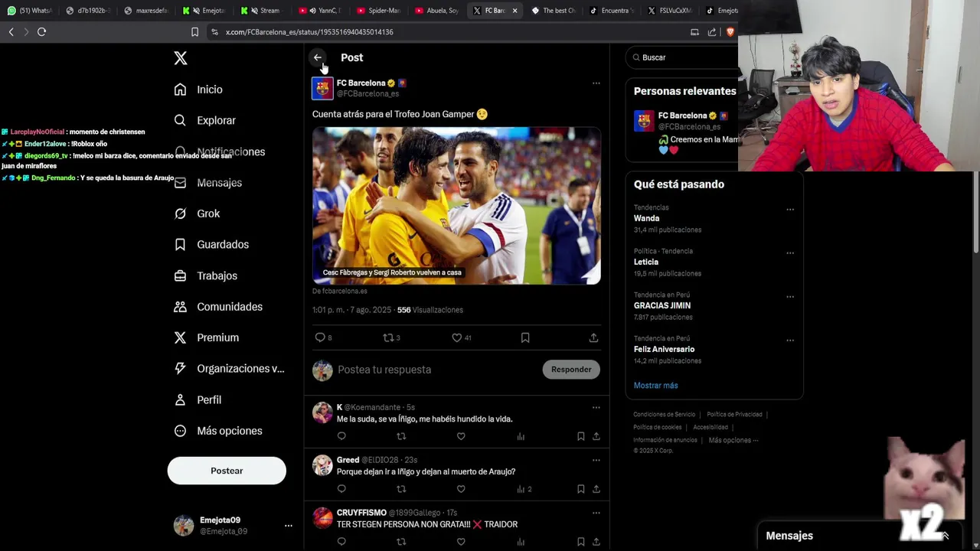Viewport: 980px width, 551px height.
Task: Like the FC Barcelona post
Action: coord(456,337)
